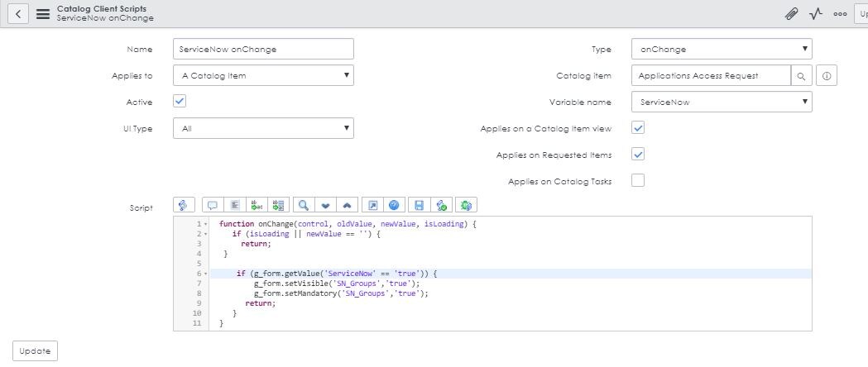
Task: Click the 'Variable name' label
Action: click(x=580, y=102)
